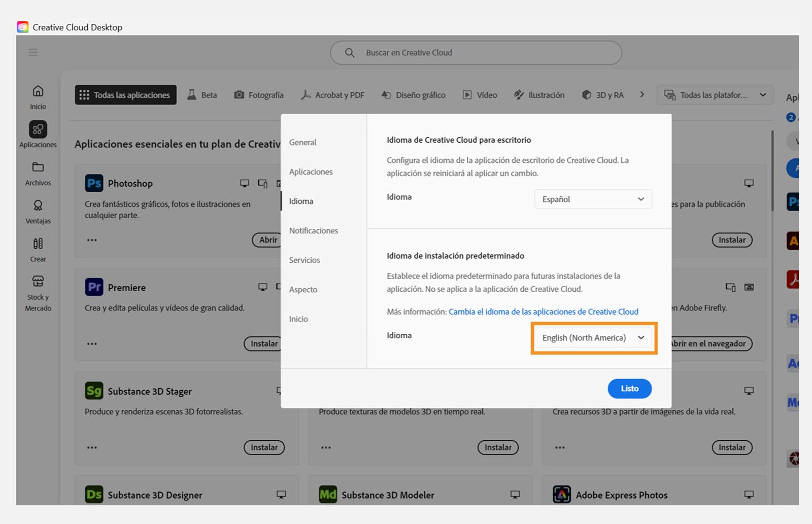Click the Substance 3D Designer icon
The image size is (812, 524).
(x=94, y=495)
